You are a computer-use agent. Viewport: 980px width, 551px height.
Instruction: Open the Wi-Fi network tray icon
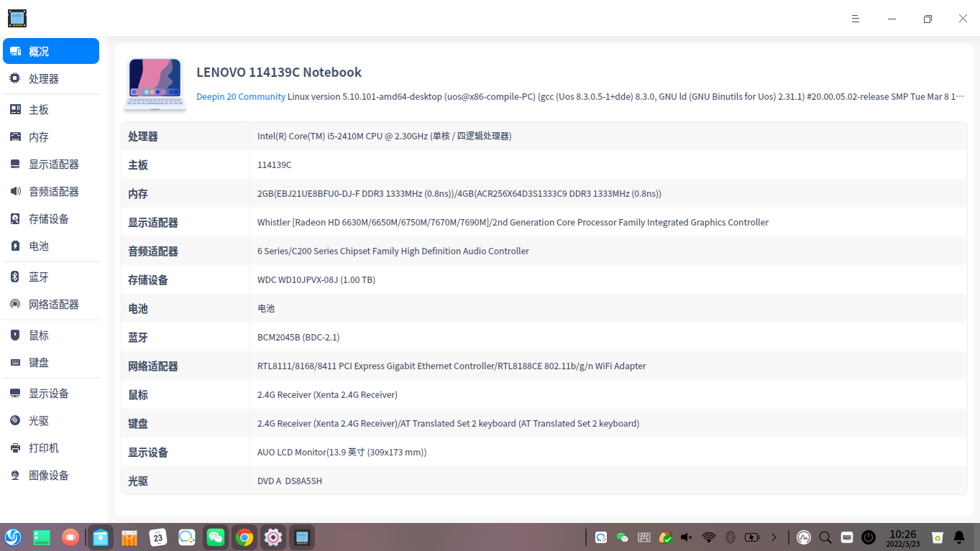coord(709,537)
